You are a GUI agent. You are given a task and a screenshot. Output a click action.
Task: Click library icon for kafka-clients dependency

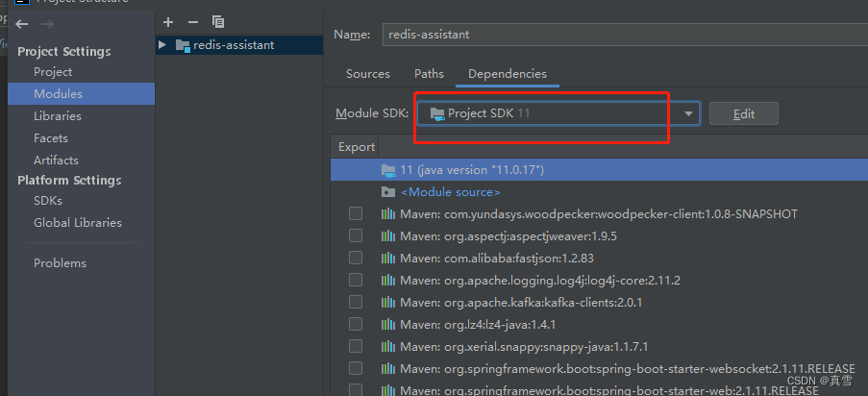click(388, 303)
